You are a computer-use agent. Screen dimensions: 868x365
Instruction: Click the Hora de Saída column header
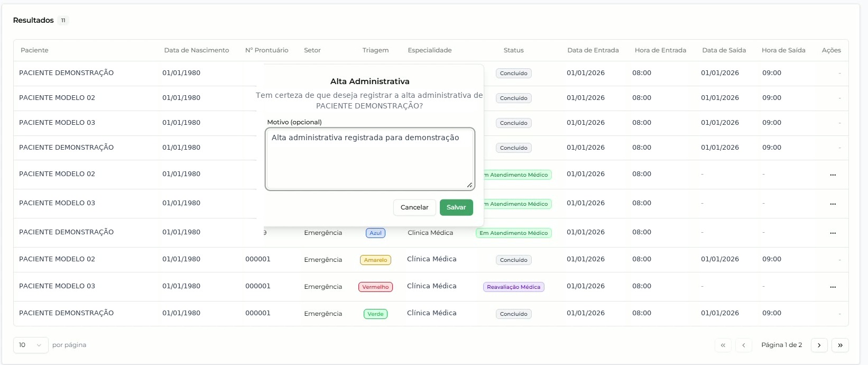pos(783,50)
